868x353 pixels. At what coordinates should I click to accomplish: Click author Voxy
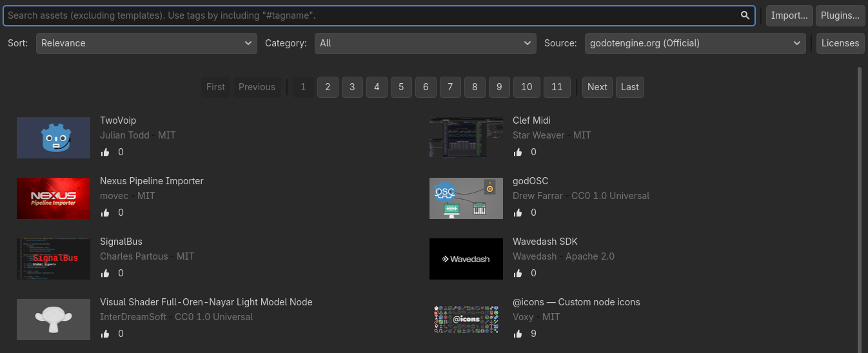(523, 317)
